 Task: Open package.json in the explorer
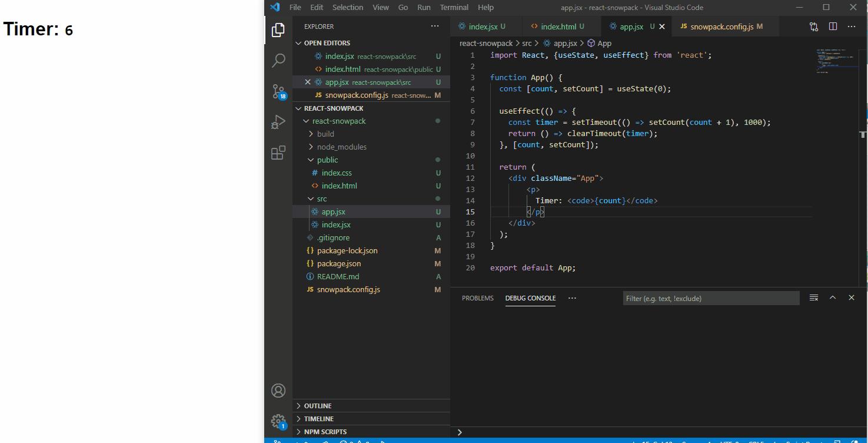coord(339,263)
